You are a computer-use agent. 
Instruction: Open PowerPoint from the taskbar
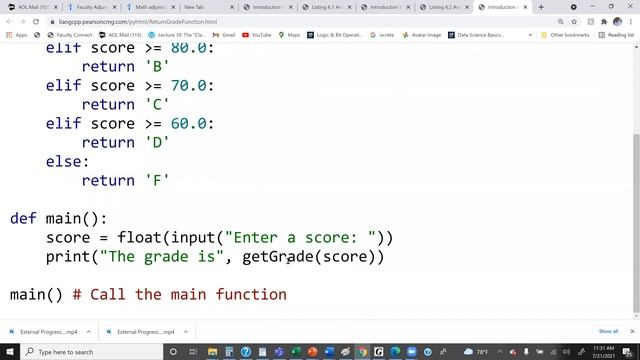[313, 352]
